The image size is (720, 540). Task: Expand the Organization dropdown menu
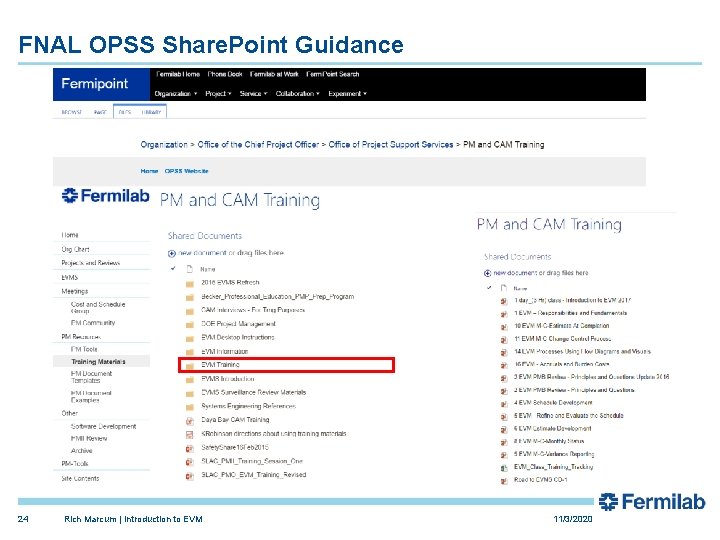pos(176,94)
